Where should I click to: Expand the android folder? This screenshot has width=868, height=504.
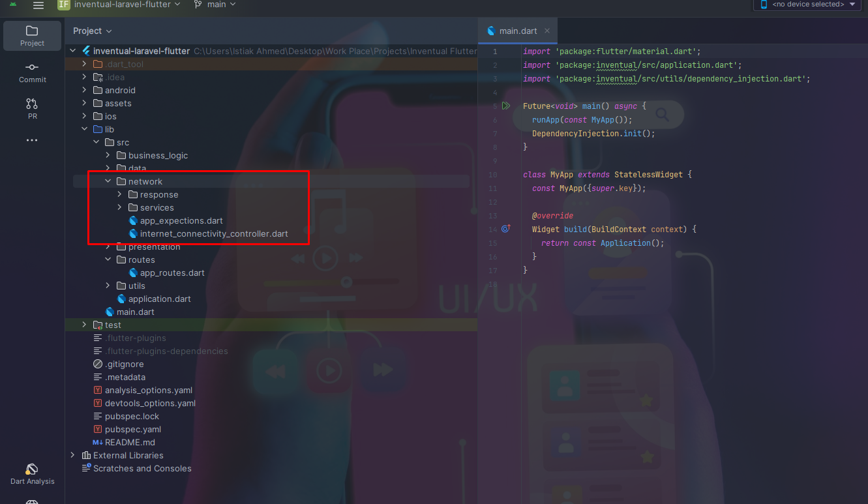coord(84,90)
